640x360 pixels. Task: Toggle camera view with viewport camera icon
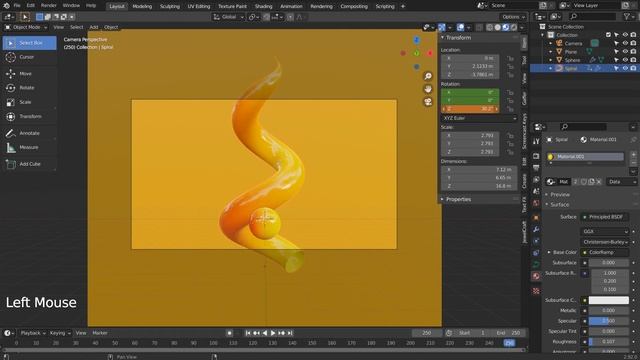coord(428,102)
